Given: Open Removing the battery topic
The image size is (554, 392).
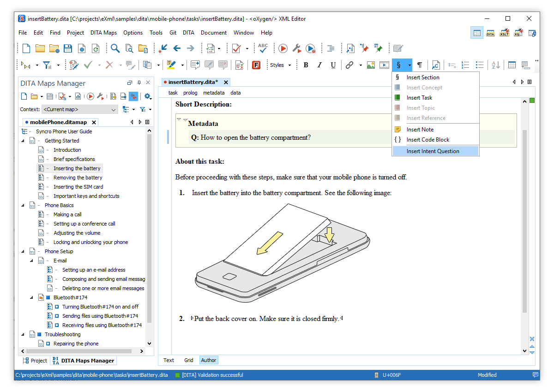Looking at the screenshot, I should tap(78, 178).
